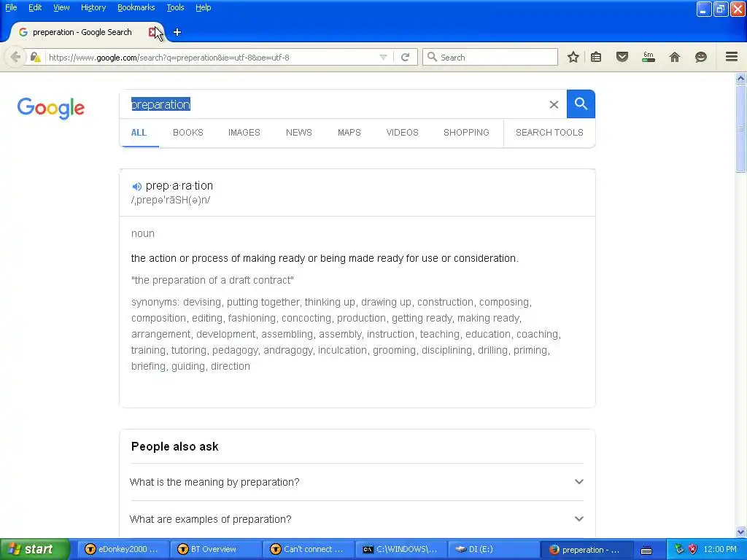Play pronunciation speaker icon for preparation
The width and height of the screenshot is (747, 560).
[136, 186]
